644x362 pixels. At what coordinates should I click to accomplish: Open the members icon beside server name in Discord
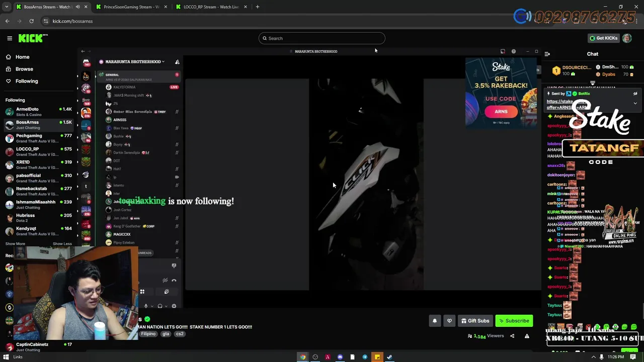point(177,62)
